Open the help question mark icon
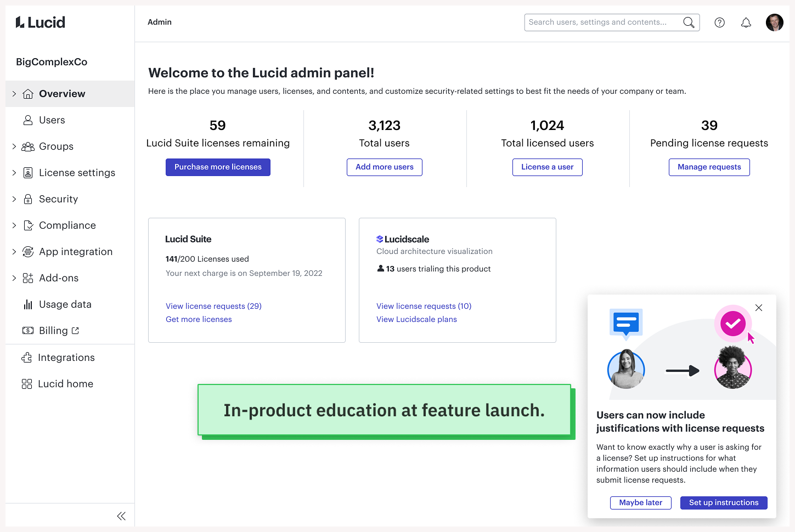The width and height of the screenshot is (795, 532). 719,22
